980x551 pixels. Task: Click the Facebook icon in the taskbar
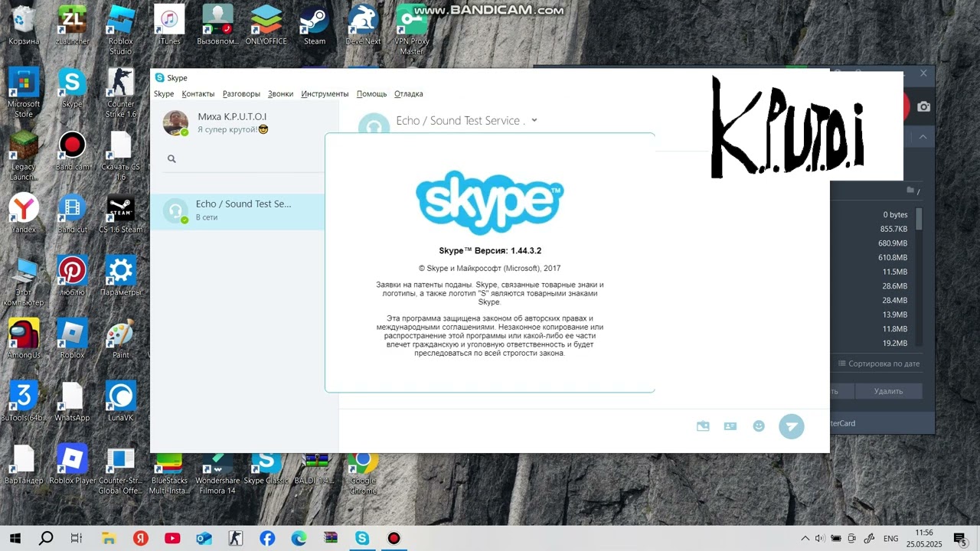click(x=267, y=538)
